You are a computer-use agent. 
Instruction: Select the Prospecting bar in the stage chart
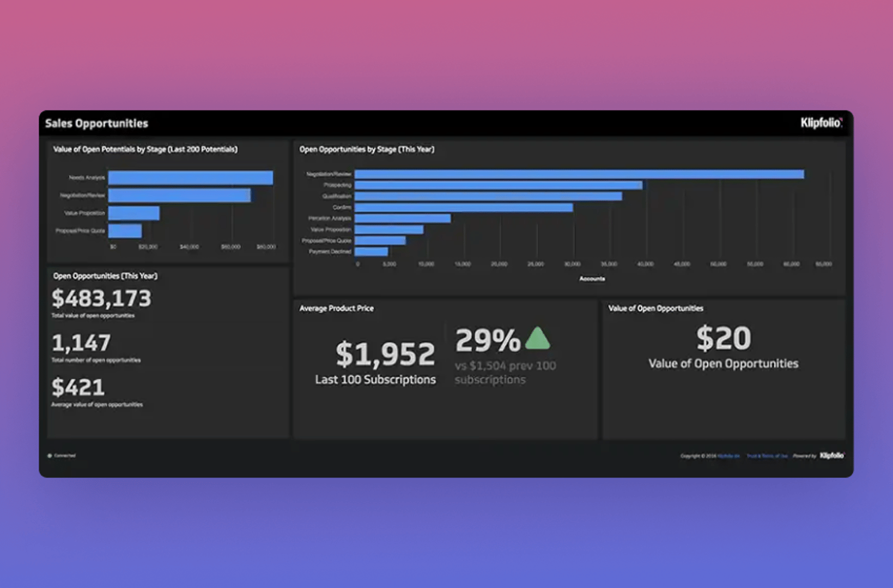(499, 185)
